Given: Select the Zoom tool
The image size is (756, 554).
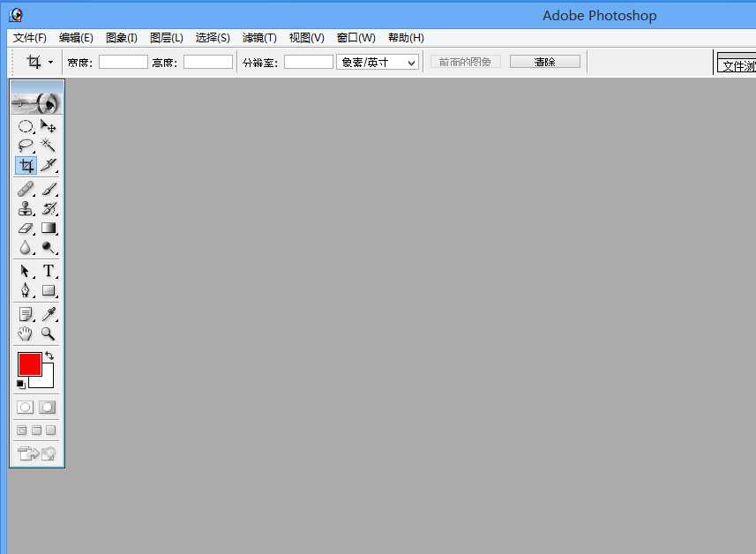Looking at the screenshot, I should point(49,334).
